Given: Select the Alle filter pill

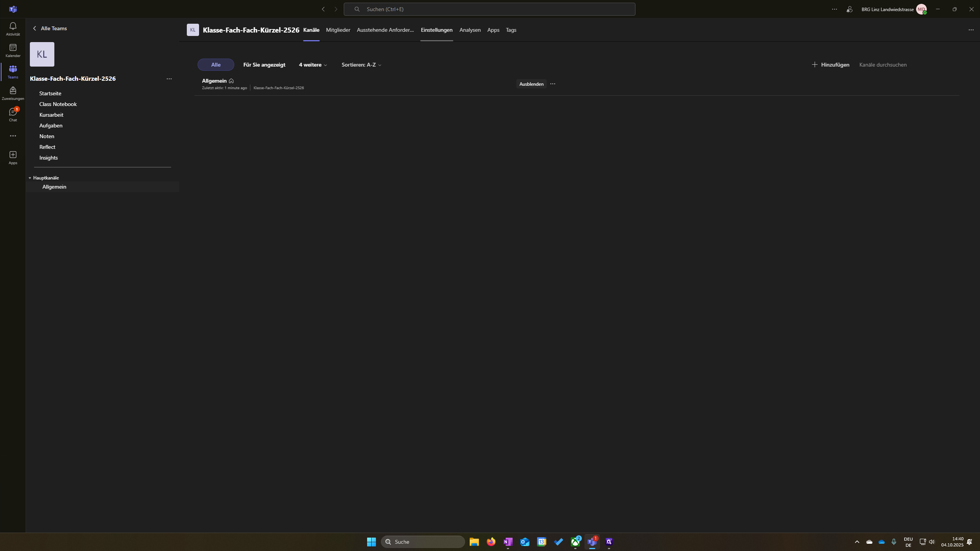Looking at the screenshot, I should pos(216,65).
